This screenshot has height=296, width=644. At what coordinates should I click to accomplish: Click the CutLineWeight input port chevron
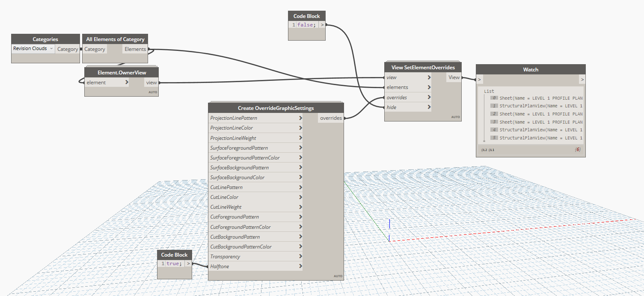click(x=300, y=207)
